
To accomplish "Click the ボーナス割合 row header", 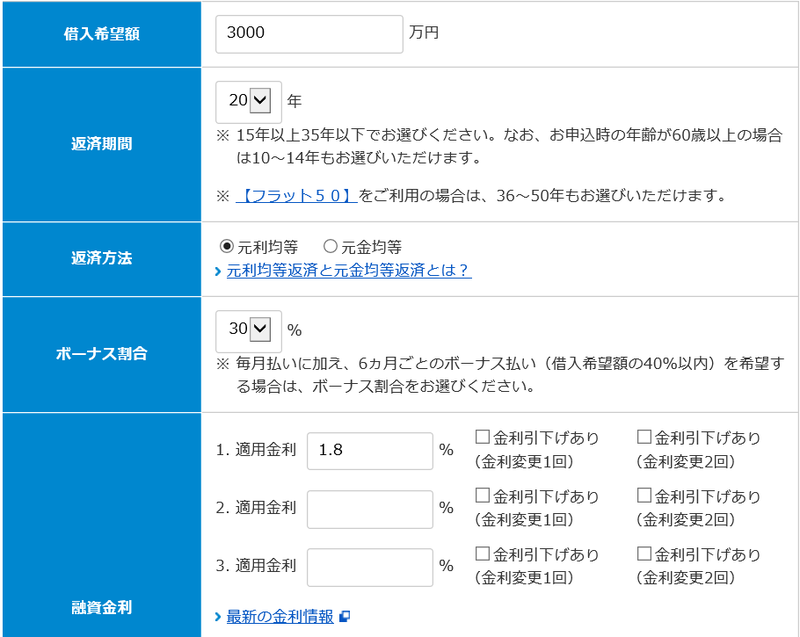I will 102,354.
